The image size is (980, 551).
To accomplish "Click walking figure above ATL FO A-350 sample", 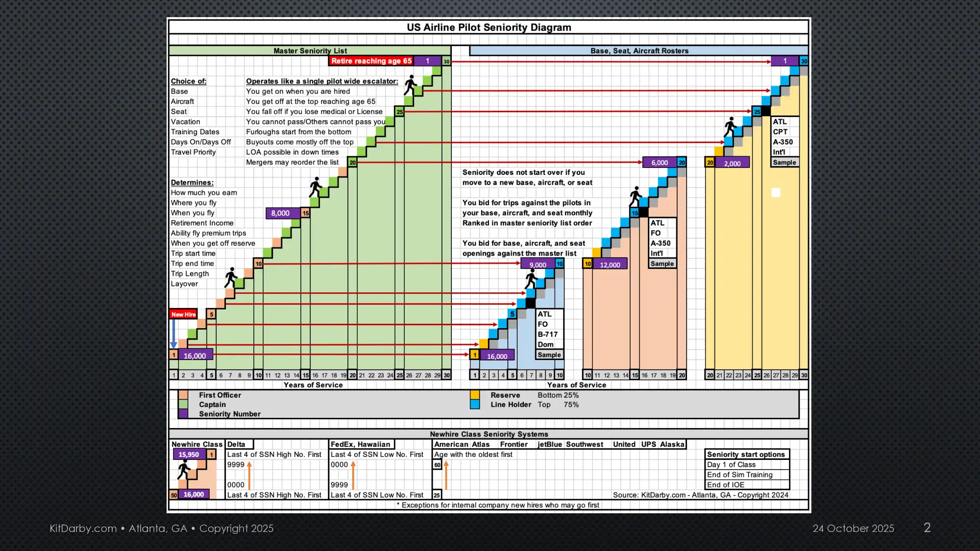I will click(636, 196).
